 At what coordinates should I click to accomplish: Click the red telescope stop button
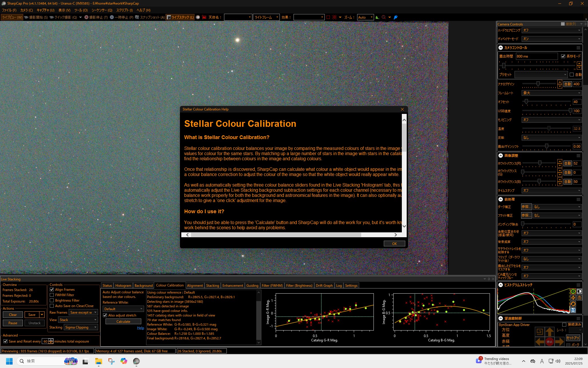click(549, 342)
